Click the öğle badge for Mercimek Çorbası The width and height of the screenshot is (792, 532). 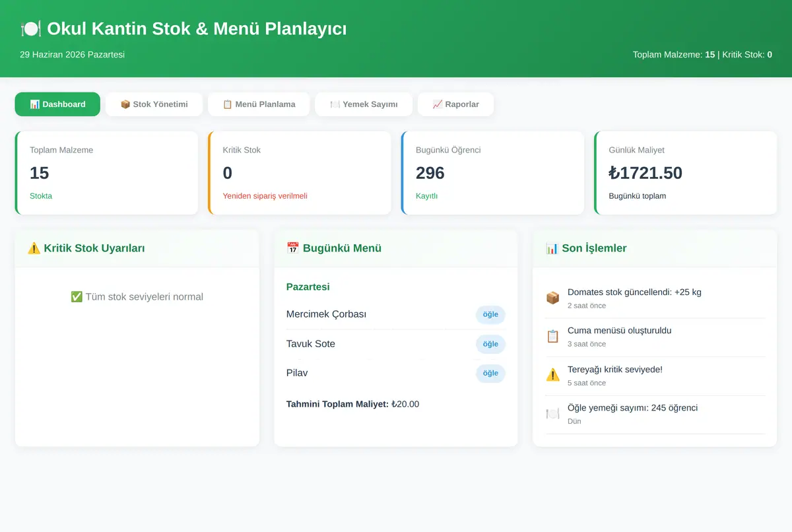coord(490,315)
